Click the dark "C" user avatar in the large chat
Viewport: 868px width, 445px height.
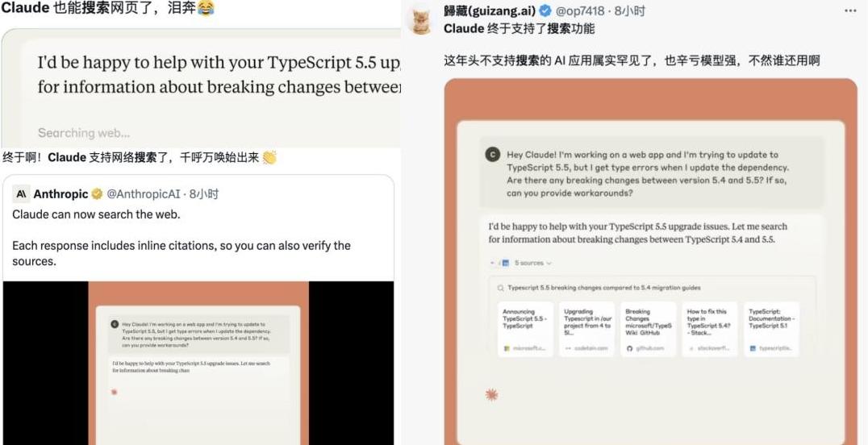click(x=492, y=155)
